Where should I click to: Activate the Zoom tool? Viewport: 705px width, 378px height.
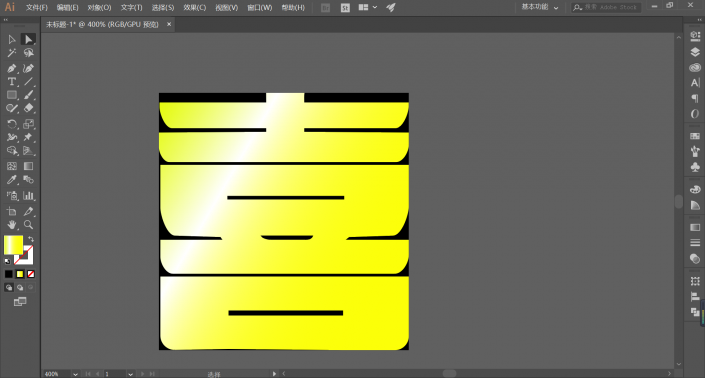pos(28,225)
